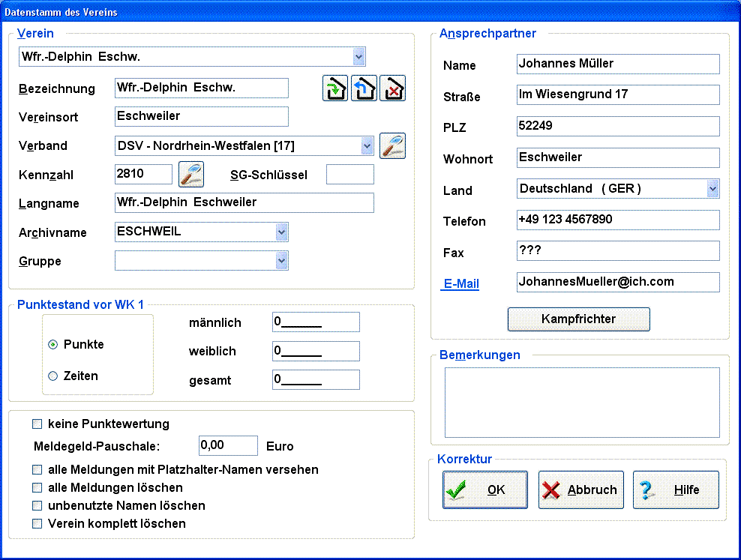The width and height of the screenshot is (741, 560).
Task: Select the Zeiten radio button
Action: click(53, 376)
